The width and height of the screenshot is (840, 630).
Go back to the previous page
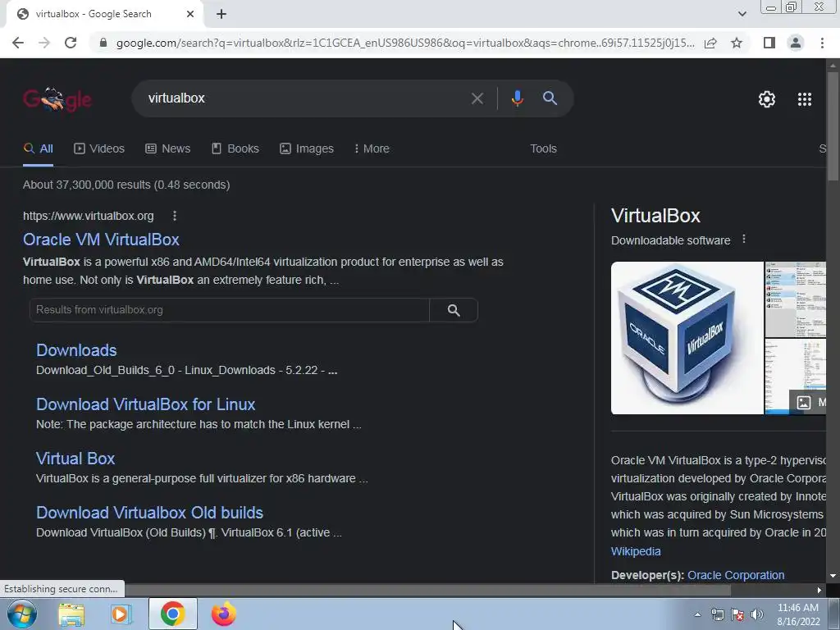(x=18, y=43)
